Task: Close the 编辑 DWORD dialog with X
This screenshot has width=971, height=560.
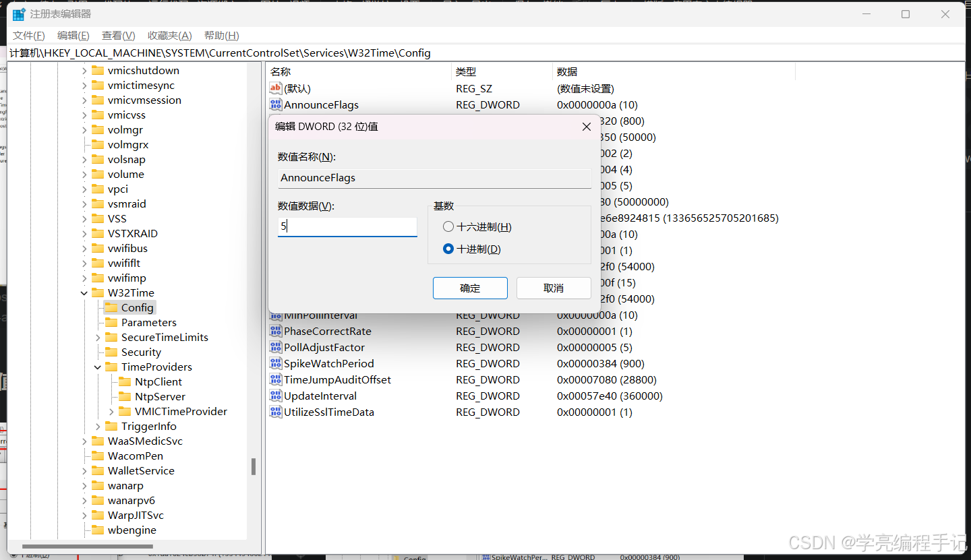Action: pyautogui.click(x=587, y=127)
